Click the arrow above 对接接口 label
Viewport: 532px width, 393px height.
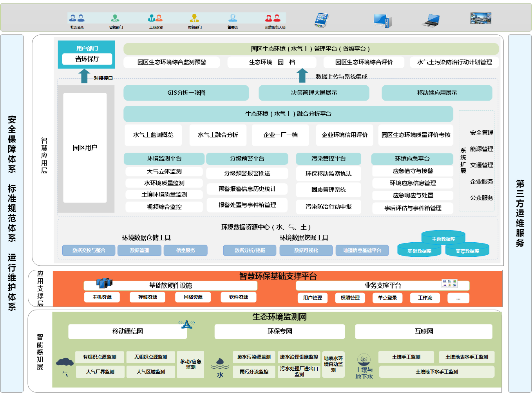[x=84, y=76]
